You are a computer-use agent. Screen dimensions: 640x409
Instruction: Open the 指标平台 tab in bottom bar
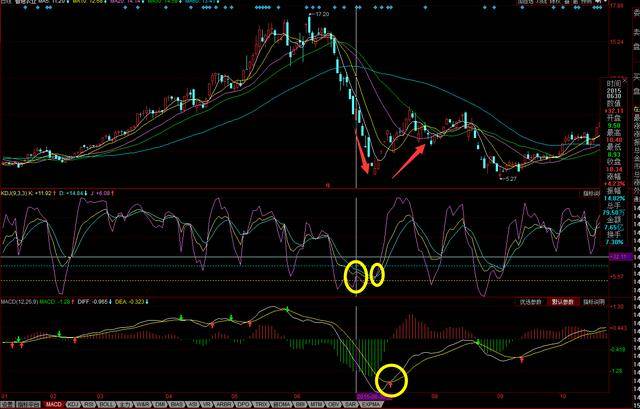(28, 405)
